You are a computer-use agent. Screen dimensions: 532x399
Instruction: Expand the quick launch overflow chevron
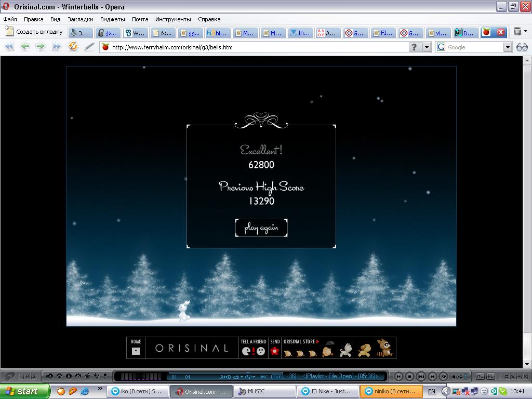100,389
